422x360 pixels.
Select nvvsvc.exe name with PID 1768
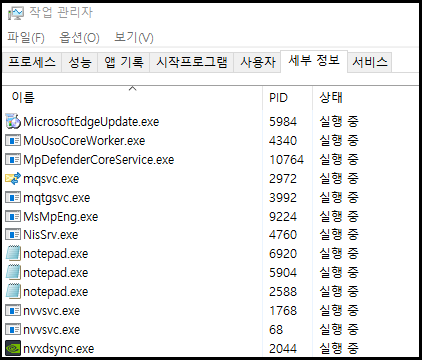(x=52, y=311)
